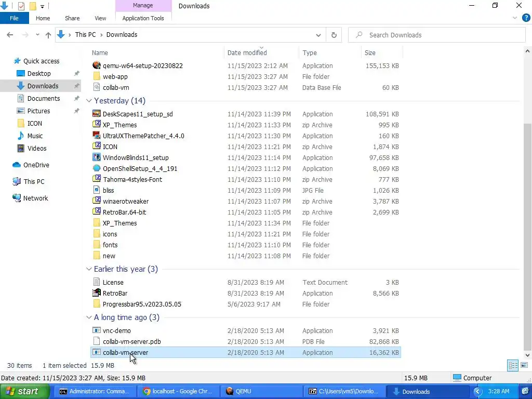
Task: Unpin Documents from Quick access
Action: point(77,98)
